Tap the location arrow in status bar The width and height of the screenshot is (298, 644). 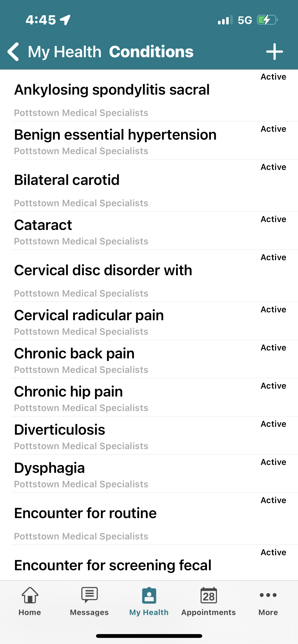65,20
